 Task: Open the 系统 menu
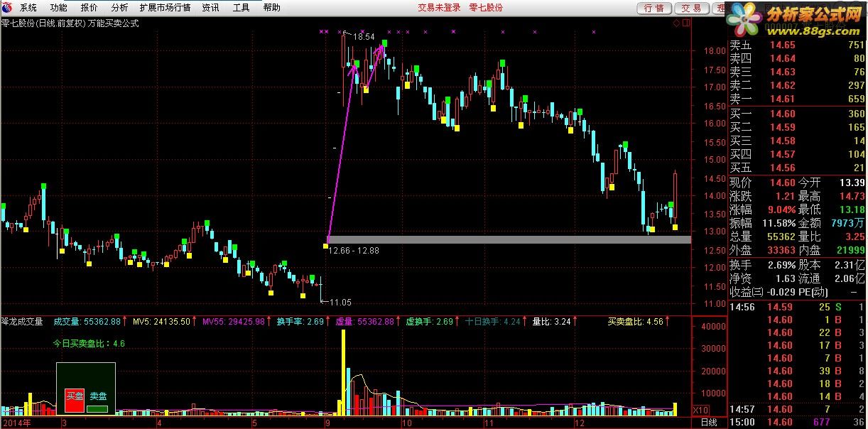28,8
